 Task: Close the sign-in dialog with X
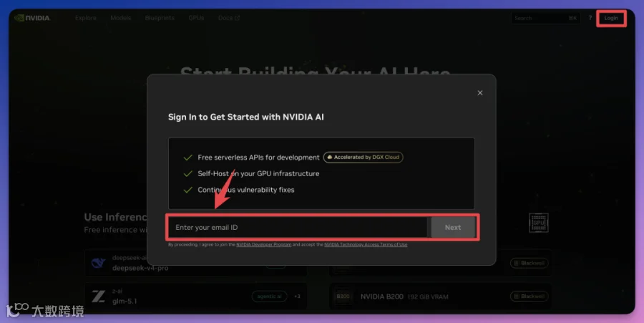(x=479, y=93)
